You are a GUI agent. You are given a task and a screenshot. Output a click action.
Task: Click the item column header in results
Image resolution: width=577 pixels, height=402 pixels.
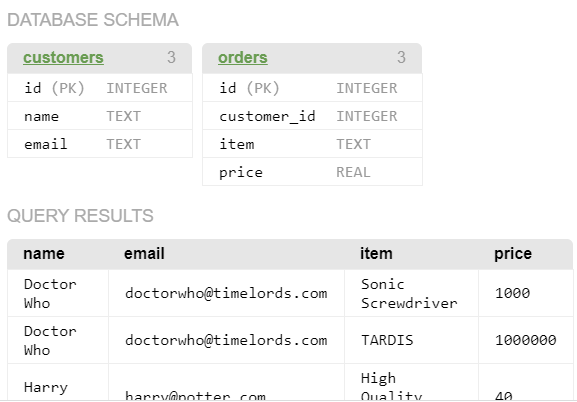click(x=376, y=254)
